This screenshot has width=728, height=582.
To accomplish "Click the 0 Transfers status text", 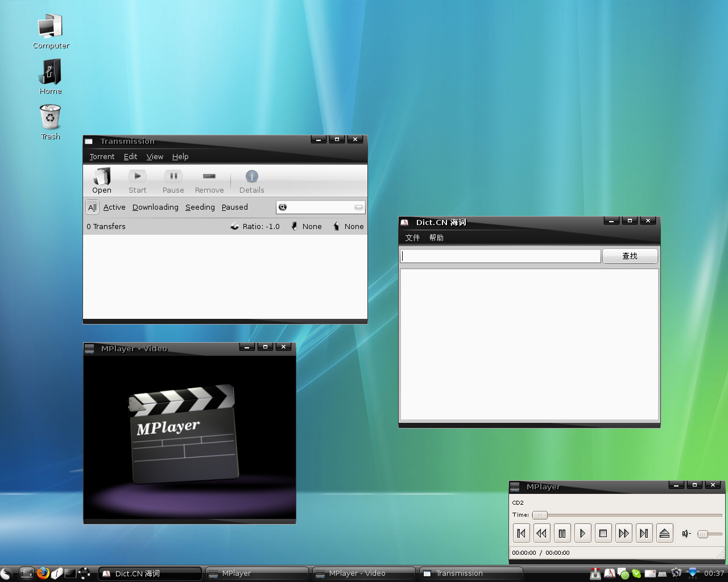I will [x=106, y=226].
